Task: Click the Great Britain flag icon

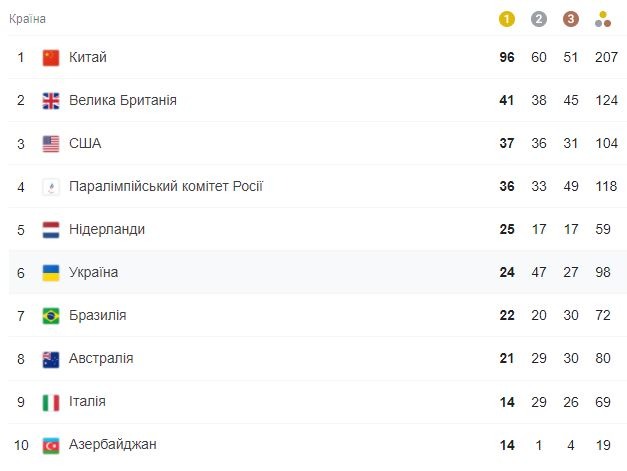Action: click(51, 101)
